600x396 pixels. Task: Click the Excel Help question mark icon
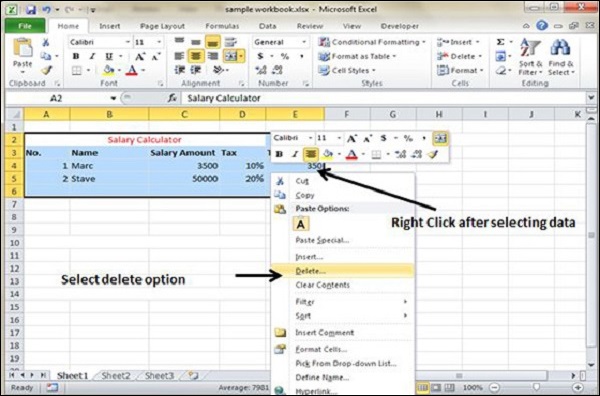click(x=541, y=26)
